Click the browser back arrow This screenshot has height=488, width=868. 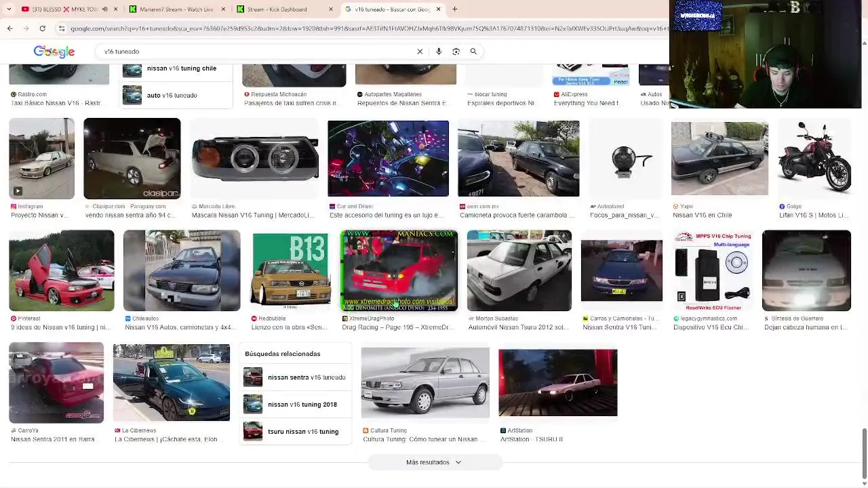9,28
